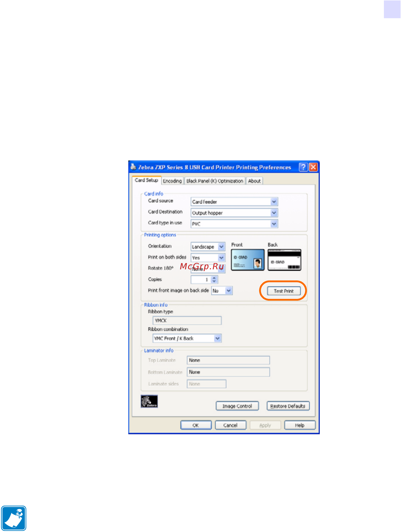
Task: Click the Help button at bottom
Action: tap(300, 425)
